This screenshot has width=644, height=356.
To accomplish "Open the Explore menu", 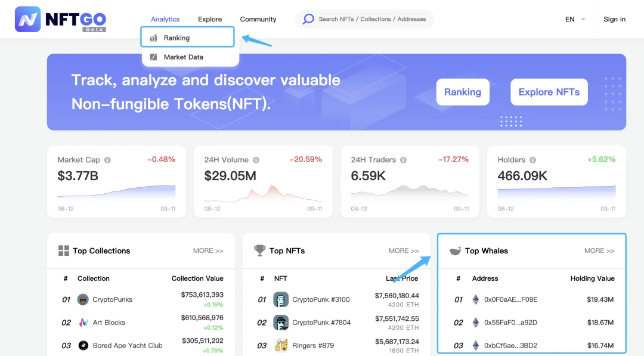I will (x=210, y=19).
